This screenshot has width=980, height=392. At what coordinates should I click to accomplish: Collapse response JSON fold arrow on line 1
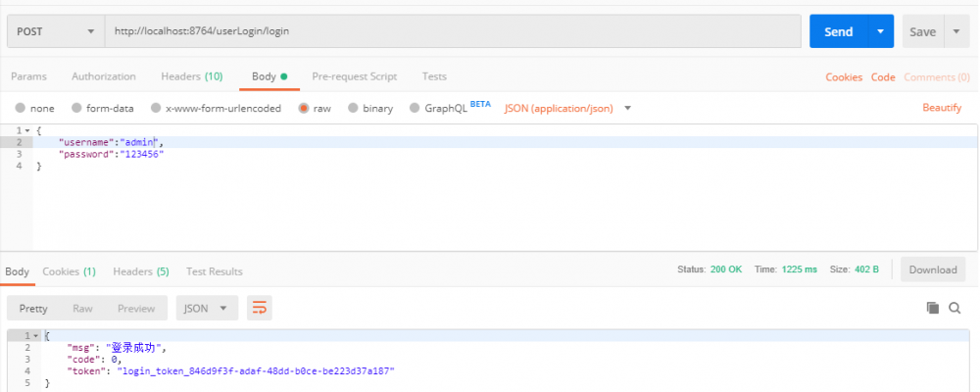26,336
